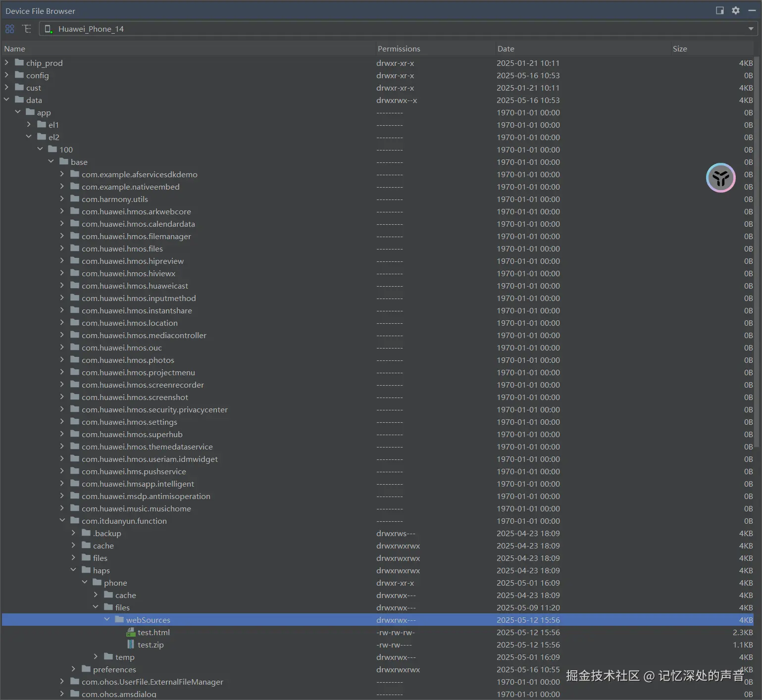Click the preferences folder icon
The image size is (762, 700).
tap(86, 669)
